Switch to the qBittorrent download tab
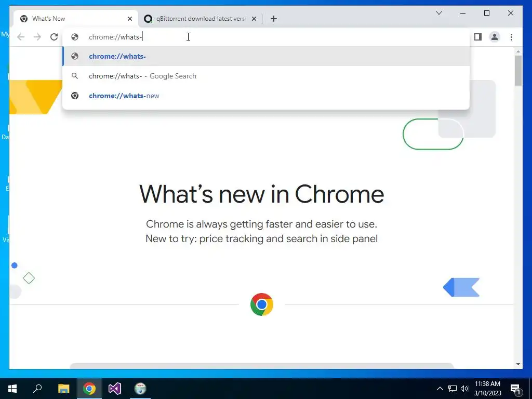 [200, 19]
